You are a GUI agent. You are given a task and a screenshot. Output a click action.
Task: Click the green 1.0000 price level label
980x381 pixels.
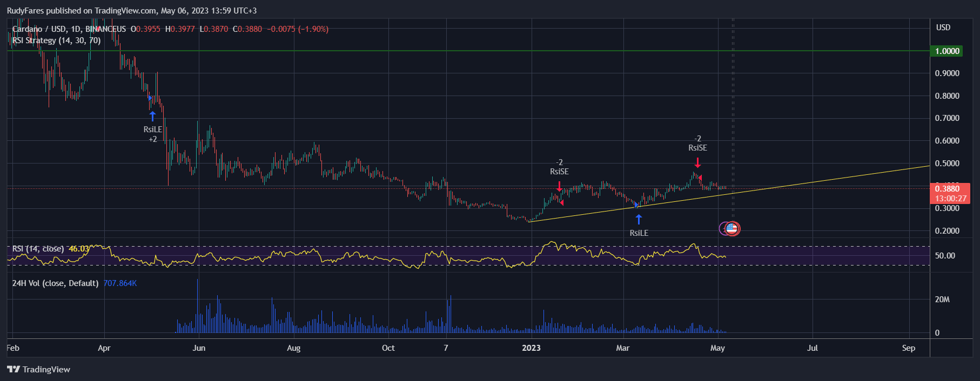coord(947,51)
